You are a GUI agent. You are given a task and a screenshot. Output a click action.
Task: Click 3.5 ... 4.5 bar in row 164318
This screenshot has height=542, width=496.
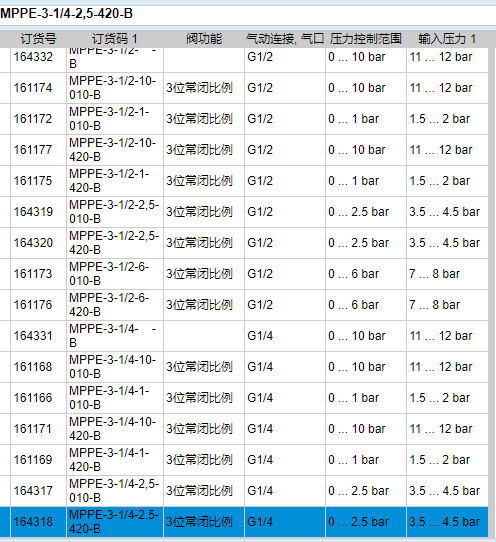click(x=445, y=522)
